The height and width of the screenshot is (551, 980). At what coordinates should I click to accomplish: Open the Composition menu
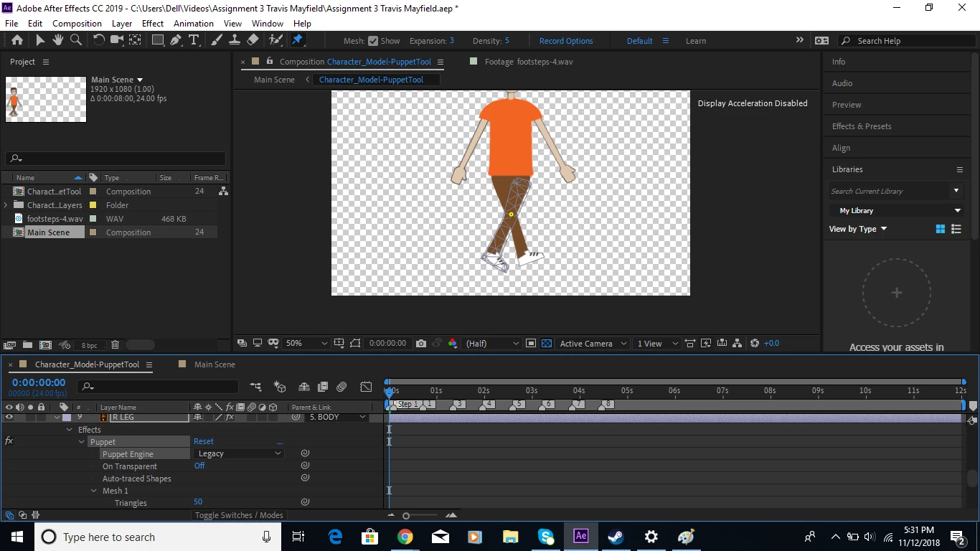click(x=77, y=24)
